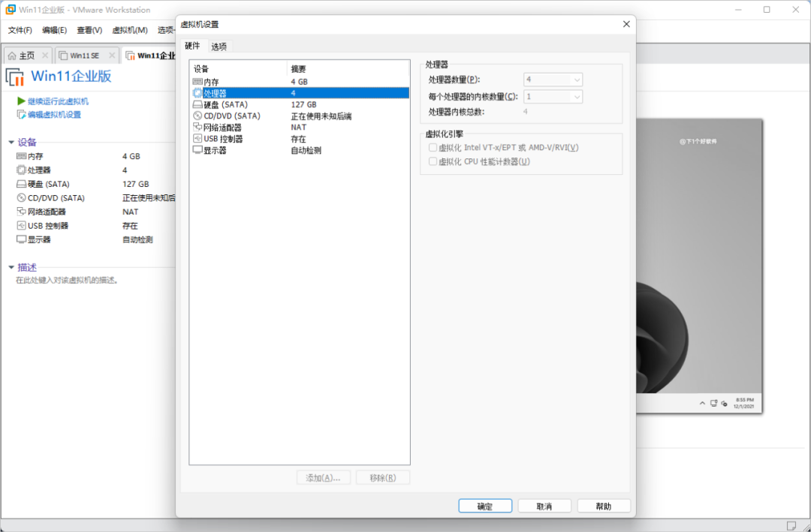Click the 添加(A)... button

tap(324, 478)
